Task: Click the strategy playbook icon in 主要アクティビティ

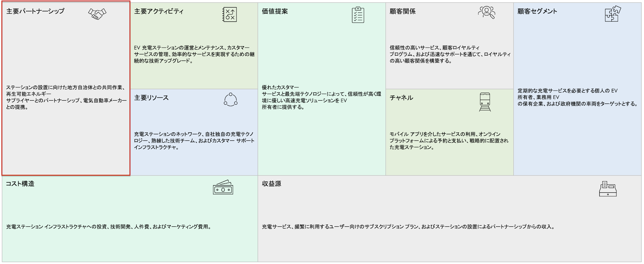Action: coord(229,15)
